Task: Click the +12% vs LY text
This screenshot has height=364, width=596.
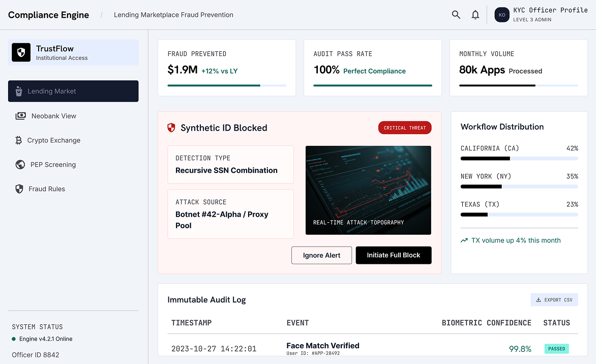Action: [219, 71]
